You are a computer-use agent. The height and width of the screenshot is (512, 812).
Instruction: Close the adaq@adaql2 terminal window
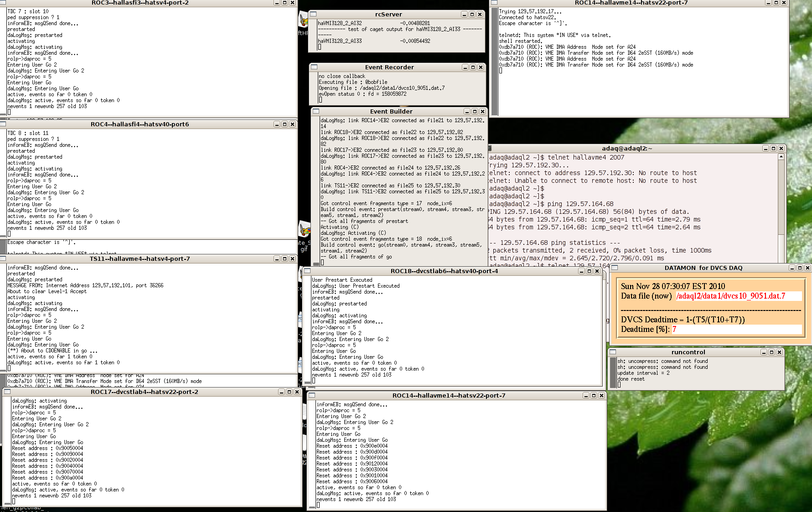[x=781, y=149]
